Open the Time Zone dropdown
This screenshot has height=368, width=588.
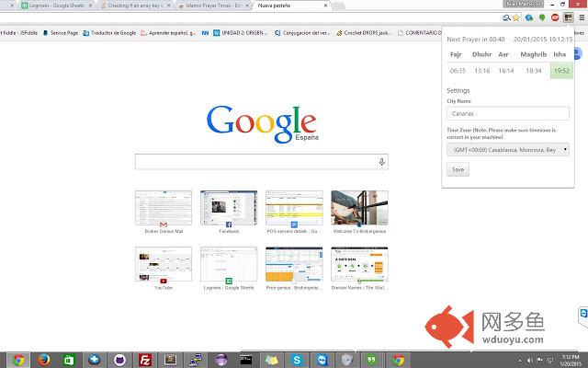(x=508, y=150)
